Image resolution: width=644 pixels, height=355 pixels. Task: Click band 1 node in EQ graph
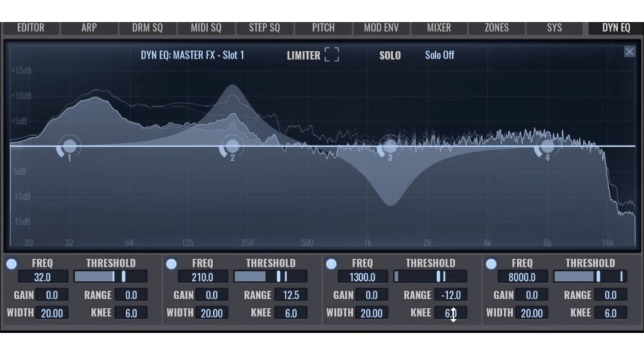point(69,146)
